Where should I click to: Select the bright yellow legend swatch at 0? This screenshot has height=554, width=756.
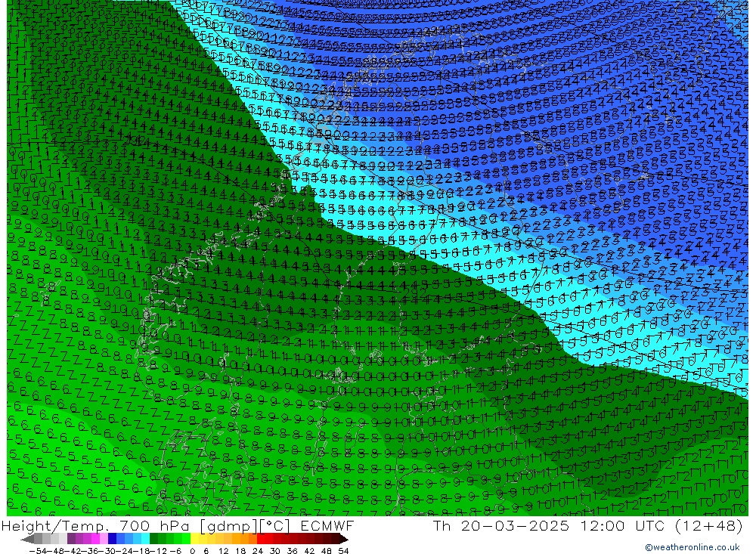coord(194,539)
